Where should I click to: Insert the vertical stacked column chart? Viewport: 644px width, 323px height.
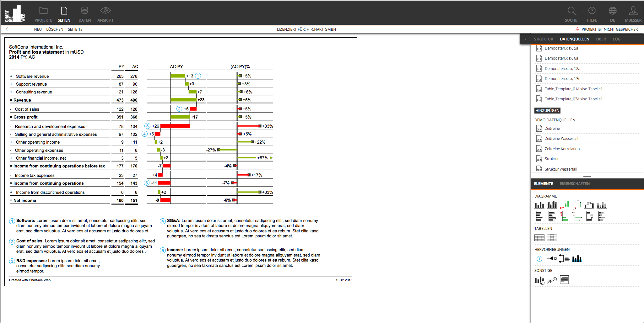(602, 205)
